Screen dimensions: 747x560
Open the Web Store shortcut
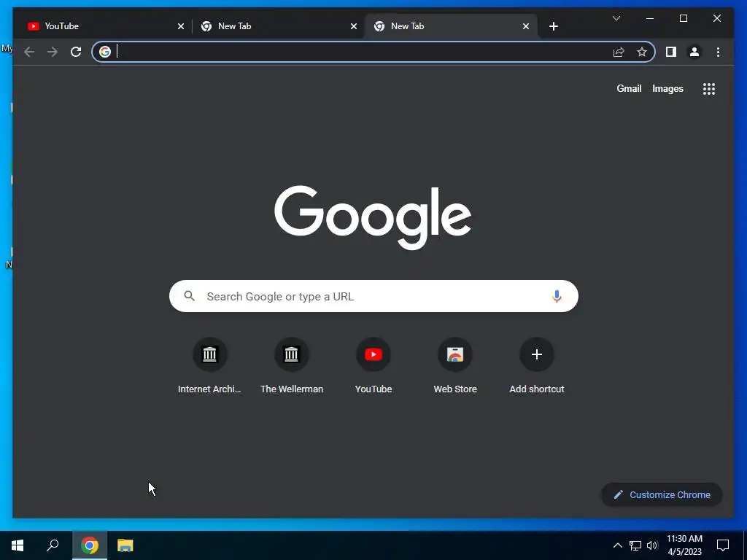tap(455, 366)
